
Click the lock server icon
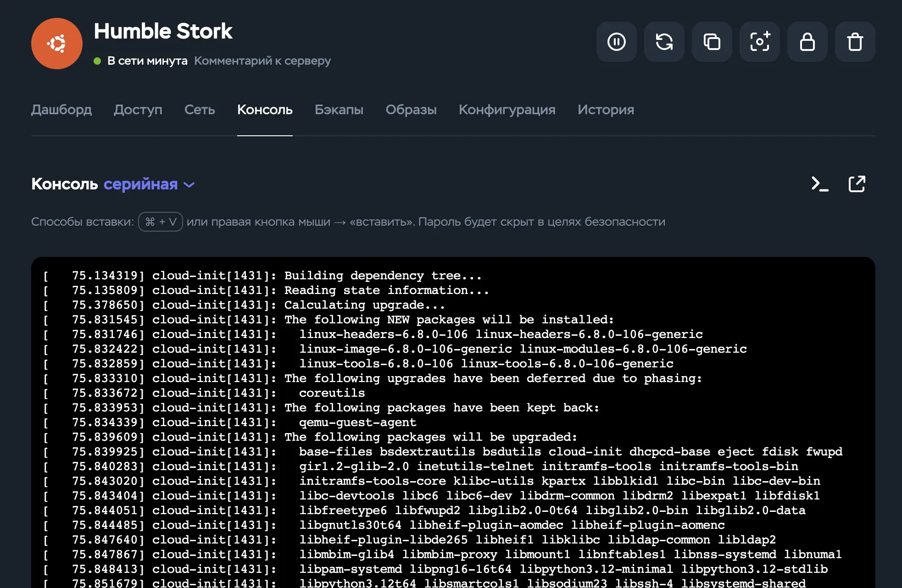[807, 42]
